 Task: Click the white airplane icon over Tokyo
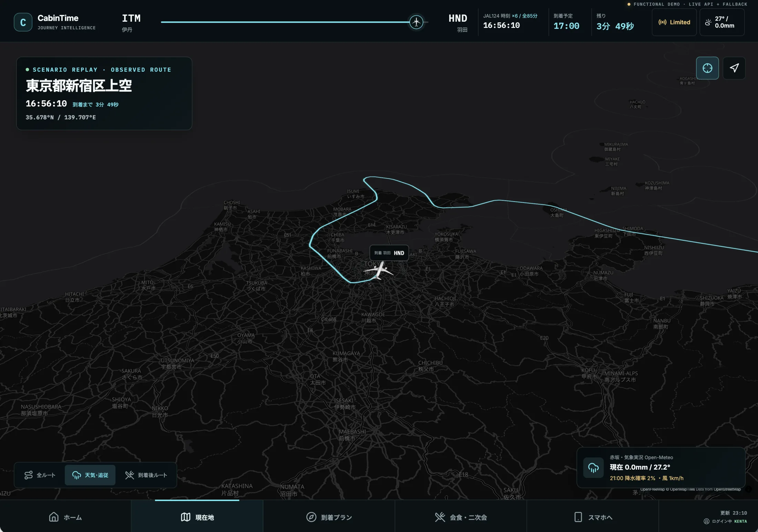pos(378,270)
